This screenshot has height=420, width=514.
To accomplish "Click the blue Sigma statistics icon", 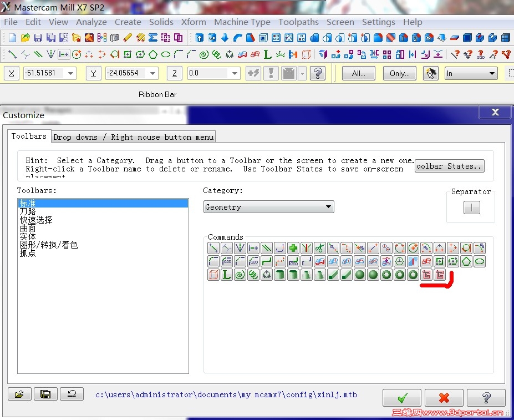I will tap(153, 38).
